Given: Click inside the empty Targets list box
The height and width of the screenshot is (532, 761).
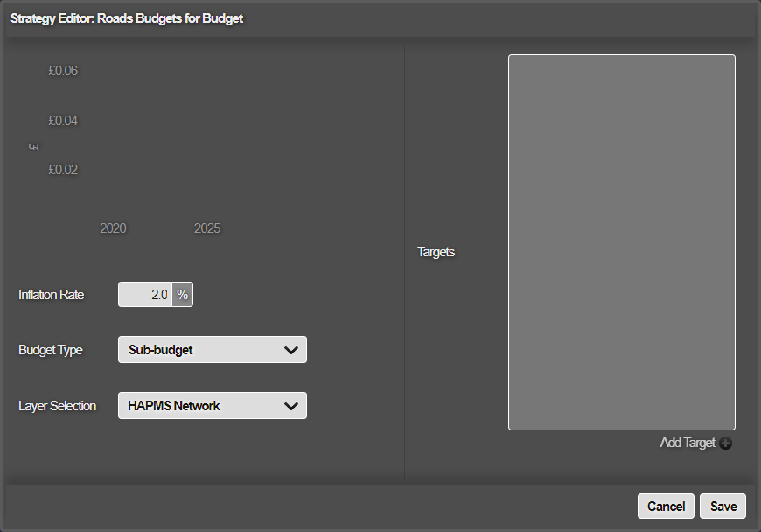Looking at the screenshot, I should [622, 242].
